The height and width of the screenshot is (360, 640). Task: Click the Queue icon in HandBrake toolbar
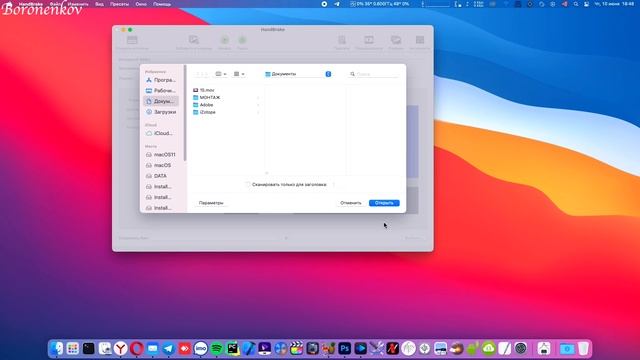396,40
